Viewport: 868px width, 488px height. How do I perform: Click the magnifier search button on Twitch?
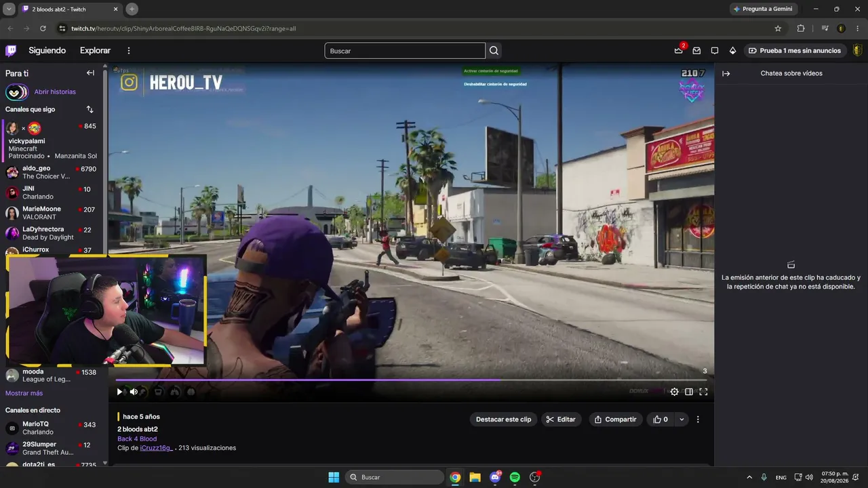(x=494, y=51)
